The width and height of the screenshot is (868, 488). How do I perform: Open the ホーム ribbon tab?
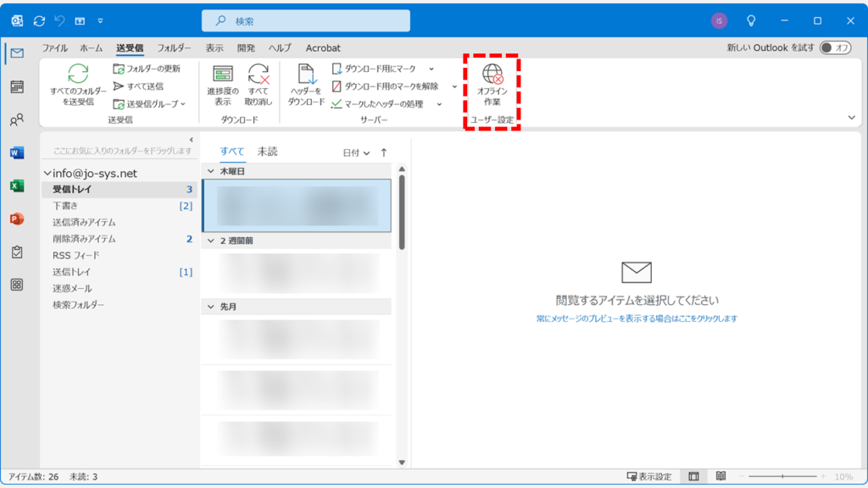(x=92, y=48)
